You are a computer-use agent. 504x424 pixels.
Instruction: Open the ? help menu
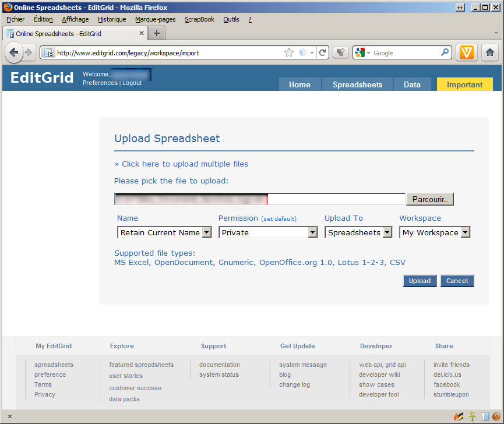250,19
